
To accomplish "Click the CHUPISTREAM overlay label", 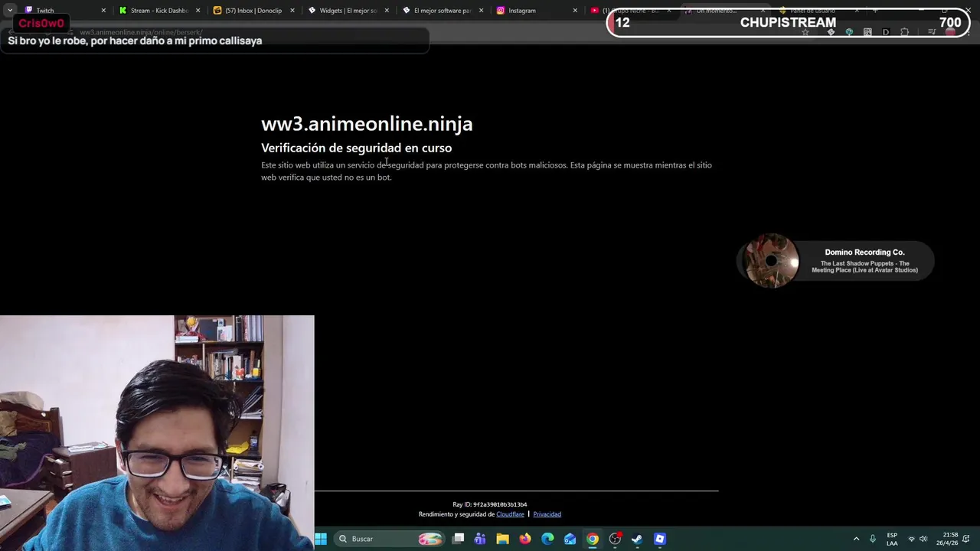I will pyautogui.click(x=788, y=22).
